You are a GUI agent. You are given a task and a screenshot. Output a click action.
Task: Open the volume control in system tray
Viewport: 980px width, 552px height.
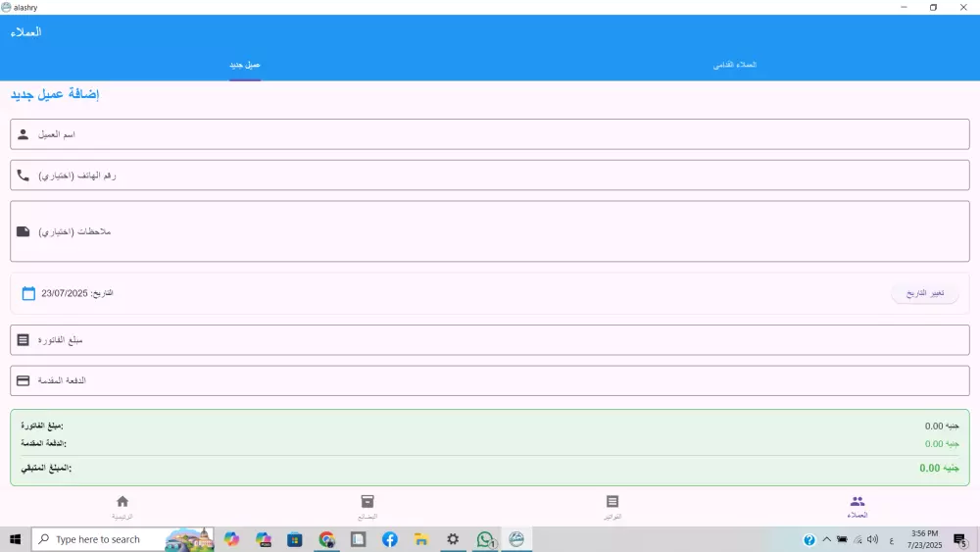pyautogui.click(x=873, y=539)
